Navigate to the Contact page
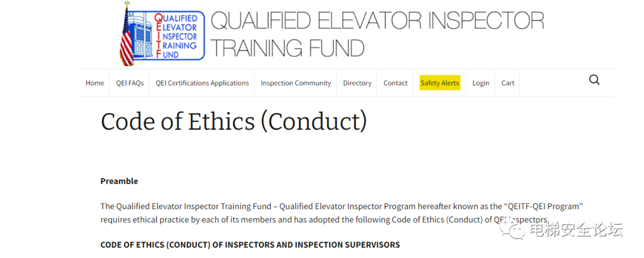 (395, 82)
